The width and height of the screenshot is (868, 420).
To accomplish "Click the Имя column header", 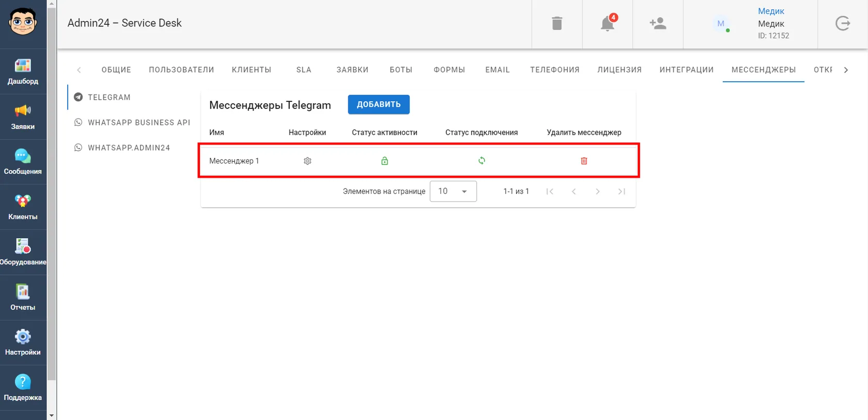I will (x=216, y=132).
